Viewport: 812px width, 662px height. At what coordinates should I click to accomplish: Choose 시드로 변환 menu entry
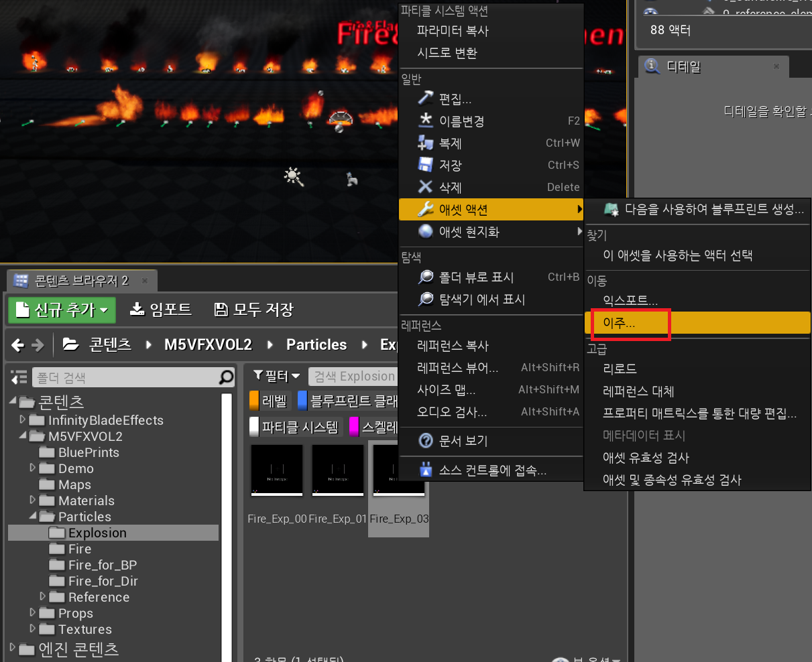[x=491, y=53]
